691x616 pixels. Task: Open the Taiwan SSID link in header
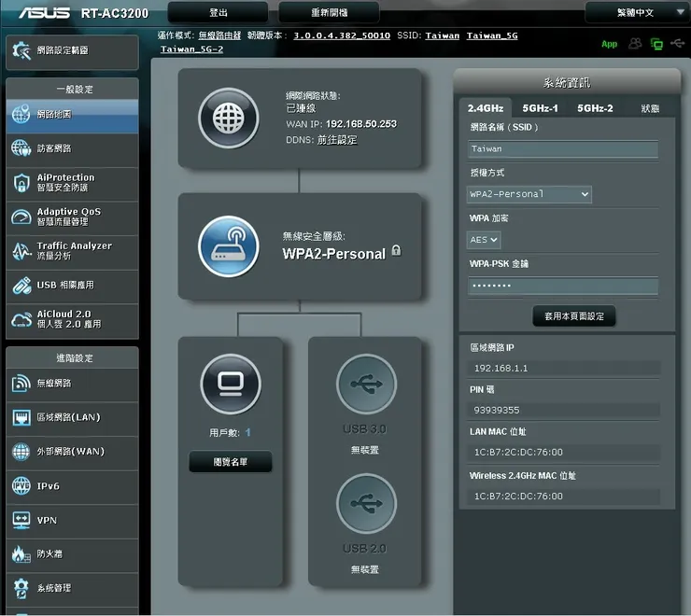[442, 35]
